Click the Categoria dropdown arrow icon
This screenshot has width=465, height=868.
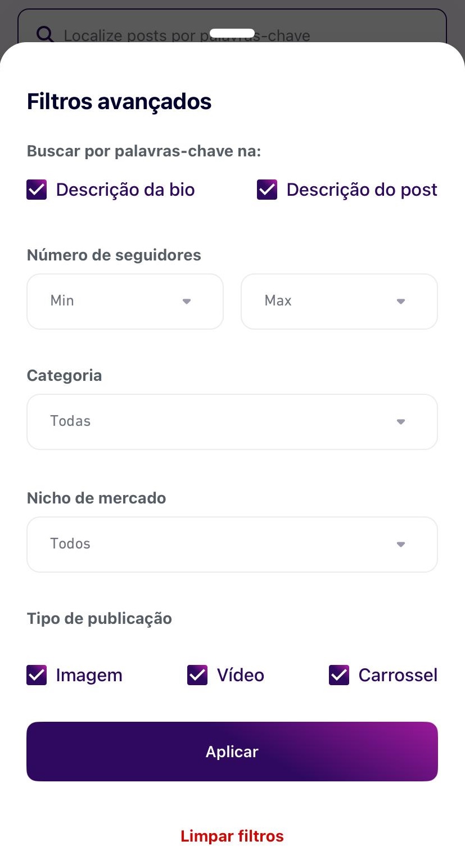pos(401,422)
